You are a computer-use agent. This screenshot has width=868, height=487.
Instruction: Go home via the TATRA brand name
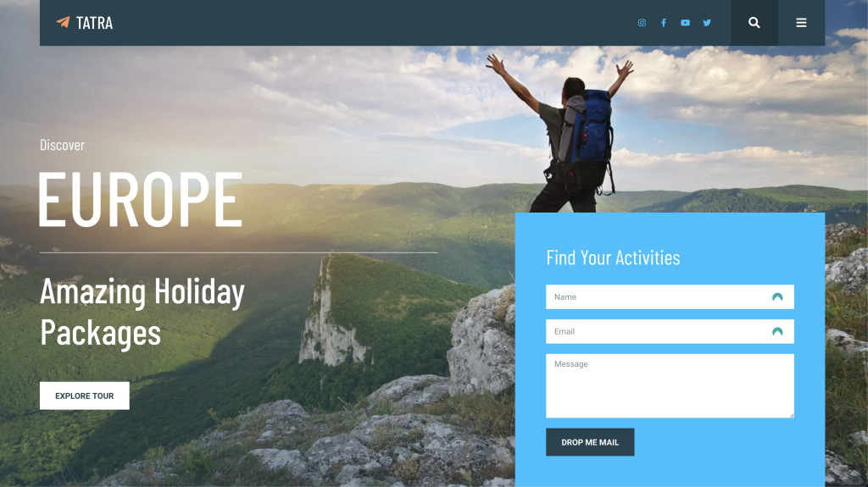(x=95, y=23)
